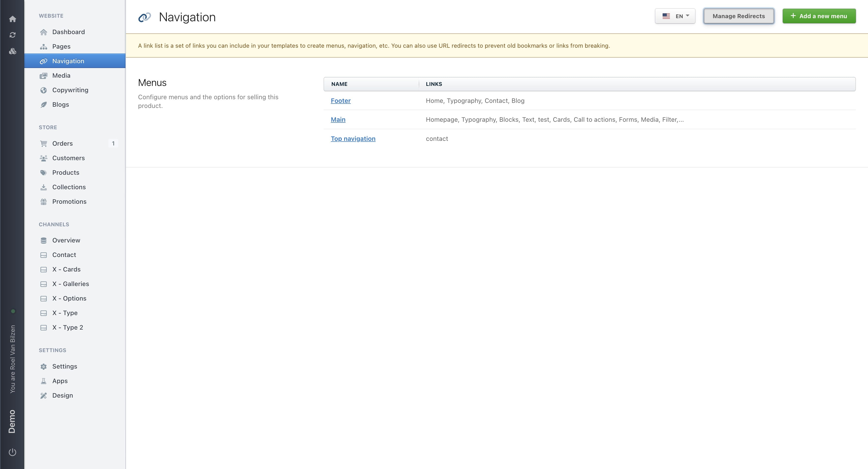This screenshot has height=469, width=868.
Task: Click the power logout icon
Action: 12,452
